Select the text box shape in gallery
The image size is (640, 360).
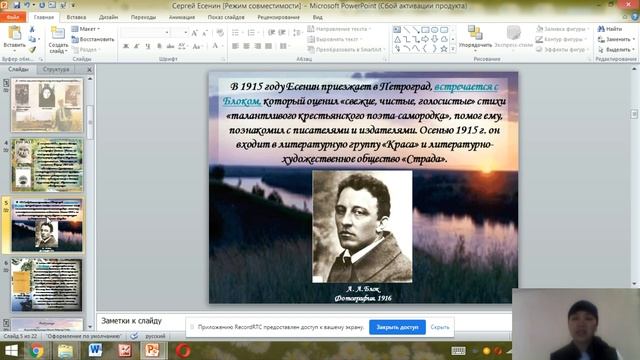(397, 30)
